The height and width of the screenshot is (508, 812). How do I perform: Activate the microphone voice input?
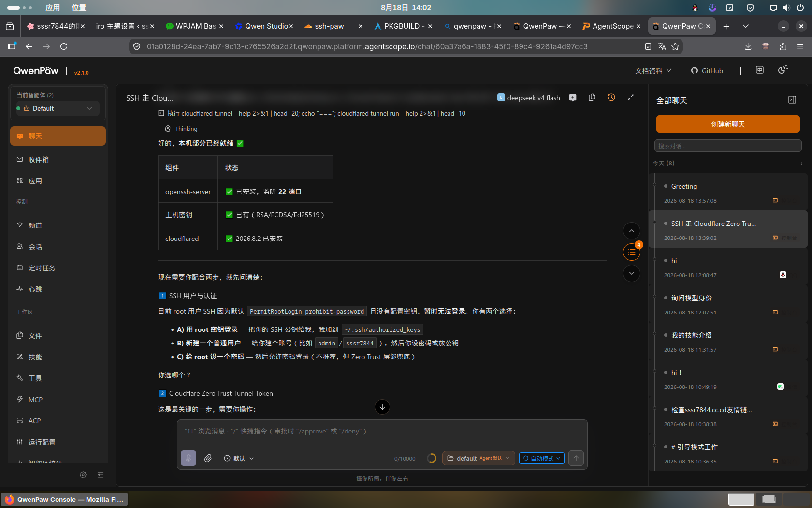(188, 458)
